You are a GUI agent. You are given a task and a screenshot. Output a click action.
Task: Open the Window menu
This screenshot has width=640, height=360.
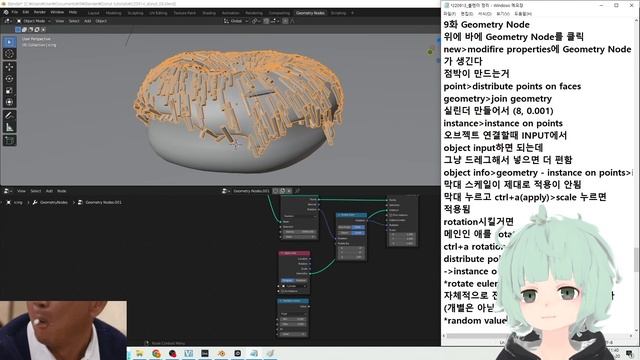(57, 13)
